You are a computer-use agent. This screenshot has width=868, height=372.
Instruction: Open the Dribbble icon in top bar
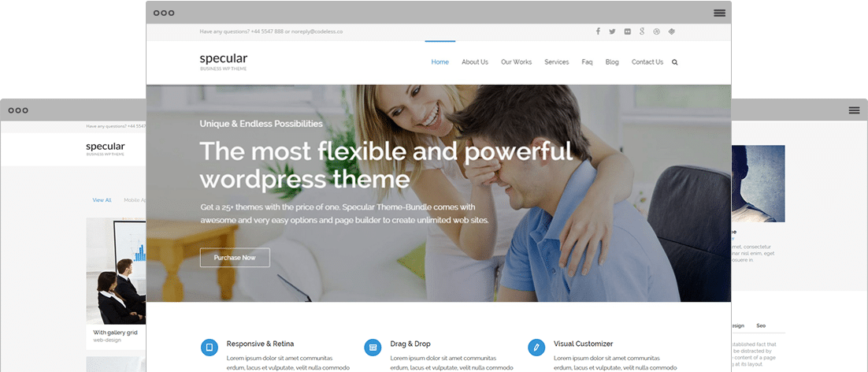[x=657, y=32]
